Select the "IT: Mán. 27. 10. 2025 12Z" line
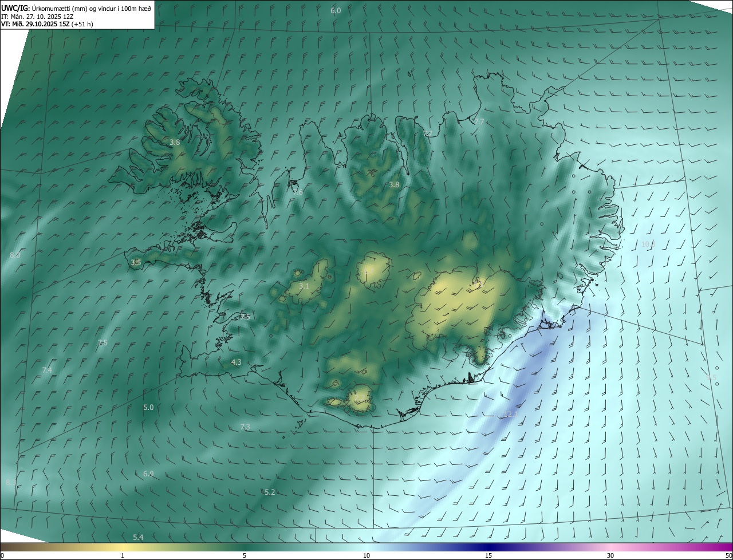This screenshot has height=560, width=733. 37,16
